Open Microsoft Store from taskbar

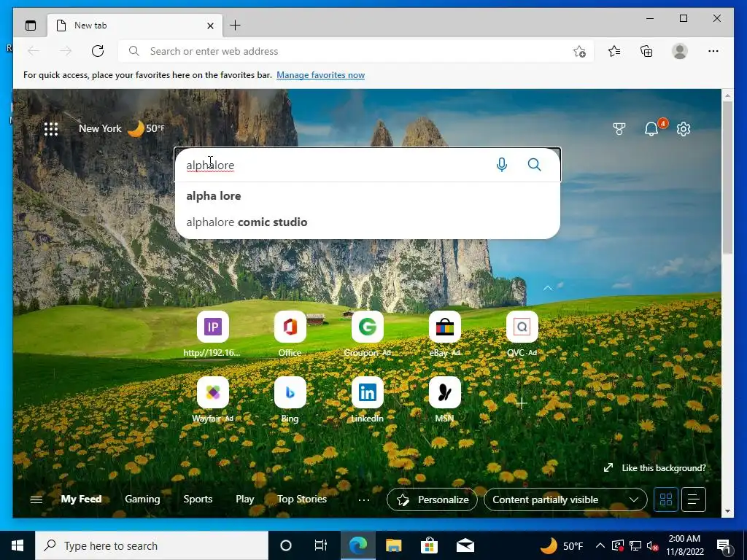click(x=429, y=545)
